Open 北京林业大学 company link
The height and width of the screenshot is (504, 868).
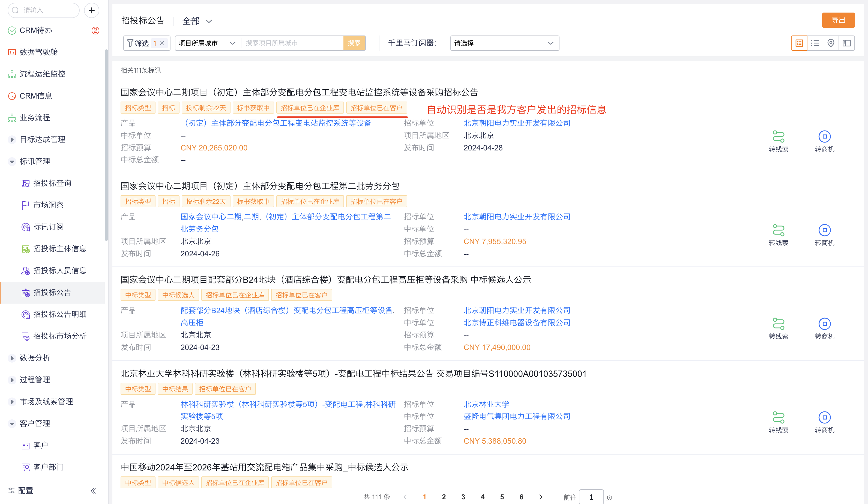tap(486, 404)
